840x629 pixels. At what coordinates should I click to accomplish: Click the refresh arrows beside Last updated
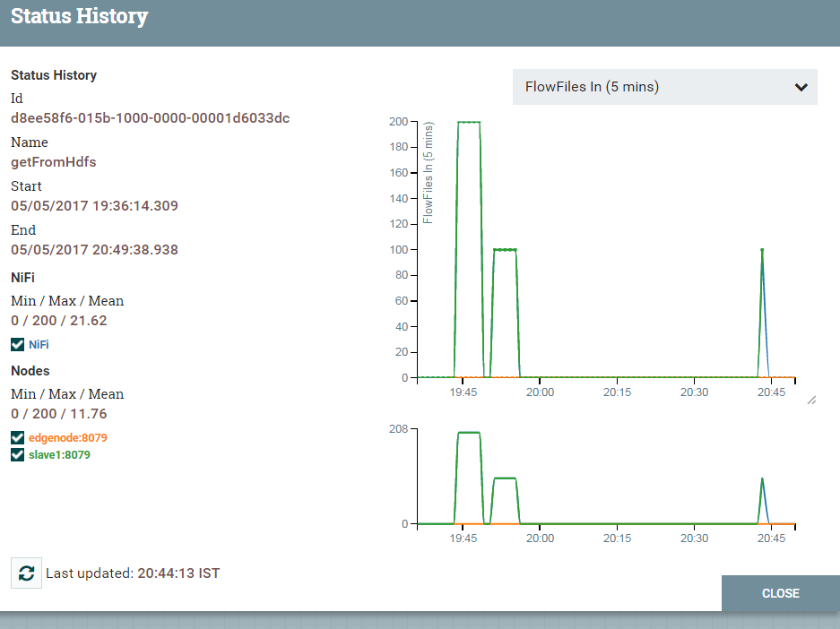(24, 573)
